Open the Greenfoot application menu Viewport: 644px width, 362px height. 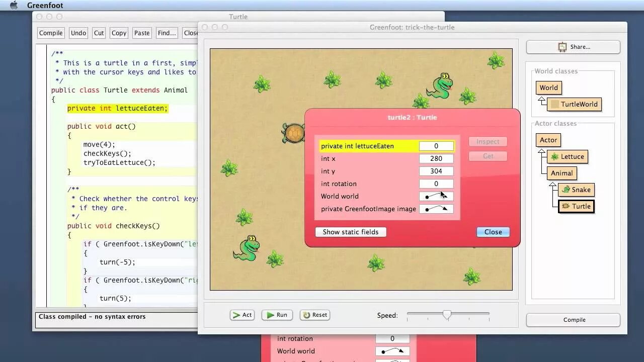click(45, 6)
